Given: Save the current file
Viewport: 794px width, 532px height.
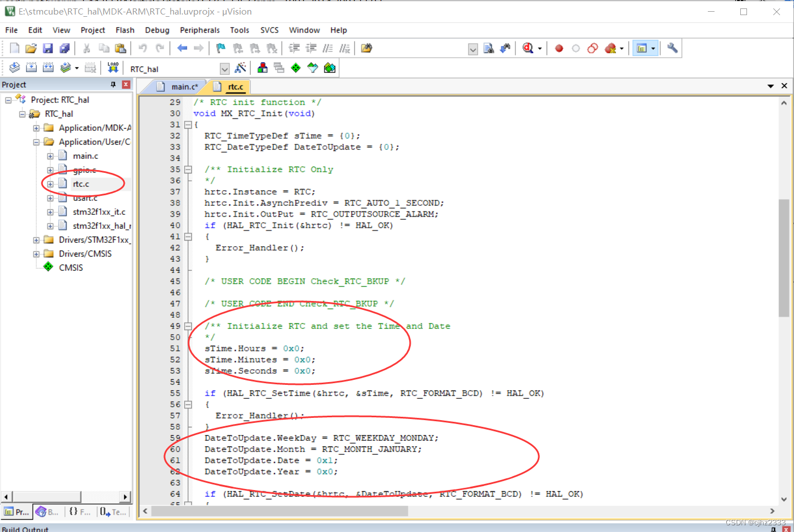Looking at the screenshot, I should coord(48,49).
